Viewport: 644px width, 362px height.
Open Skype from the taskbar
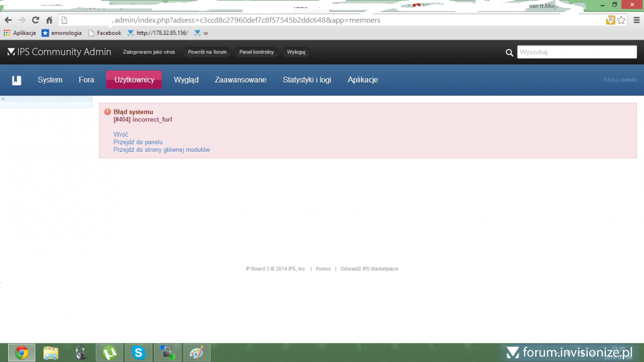[x=139, y=352]
